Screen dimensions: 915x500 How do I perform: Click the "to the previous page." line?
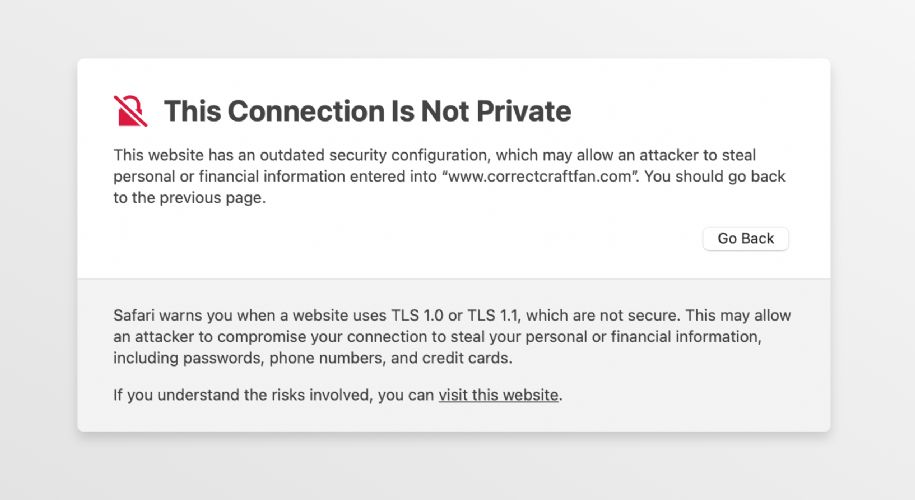click(x=190, y=198)
